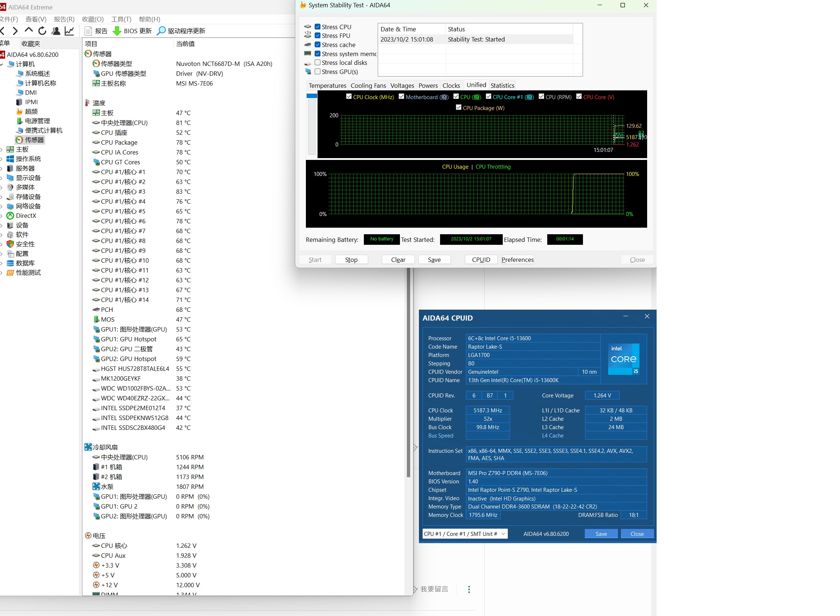Image resolution: width=840 pixels, height=616 pixels.
Task: Switch to the Temperatures tab
Action: 327,85
